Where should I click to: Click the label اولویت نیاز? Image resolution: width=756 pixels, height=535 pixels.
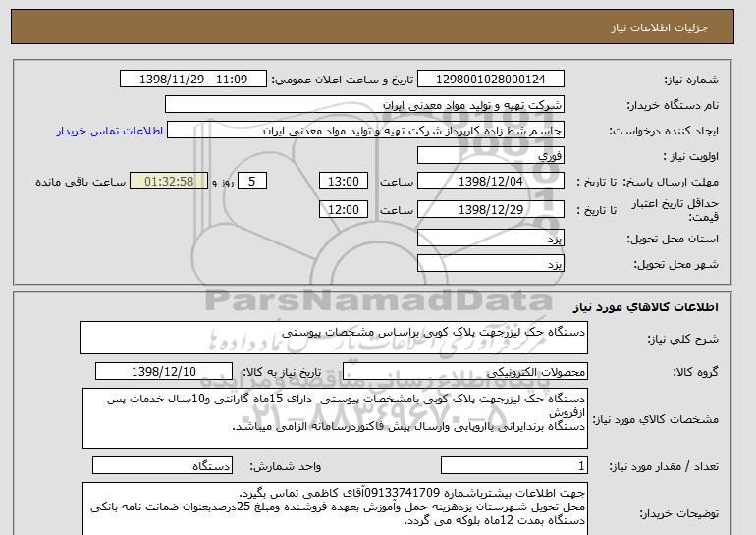click(x=690, y=157)
